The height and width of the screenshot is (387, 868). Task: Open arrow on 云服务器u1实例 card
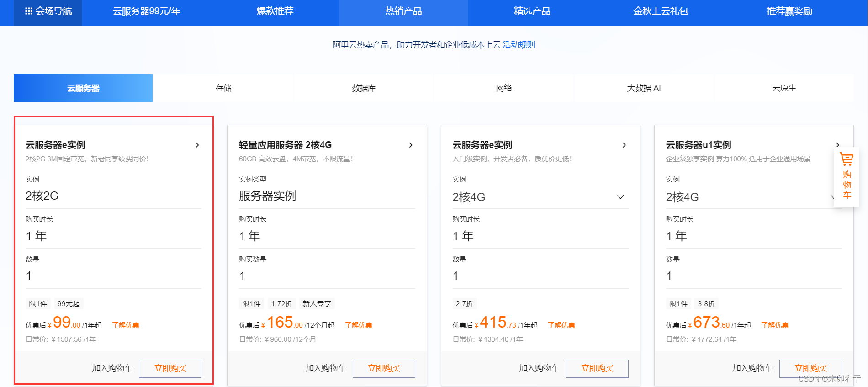(837, 145)
